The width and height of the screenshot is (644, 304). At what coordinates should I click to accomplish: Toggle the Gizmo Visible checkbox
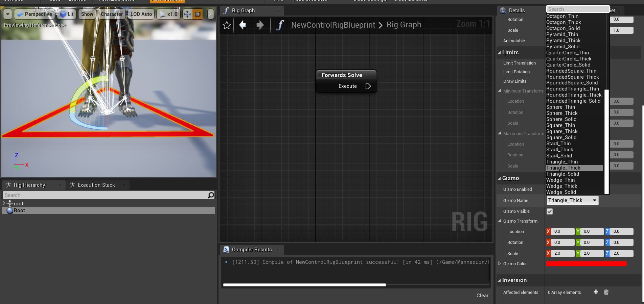coord(550,211)
